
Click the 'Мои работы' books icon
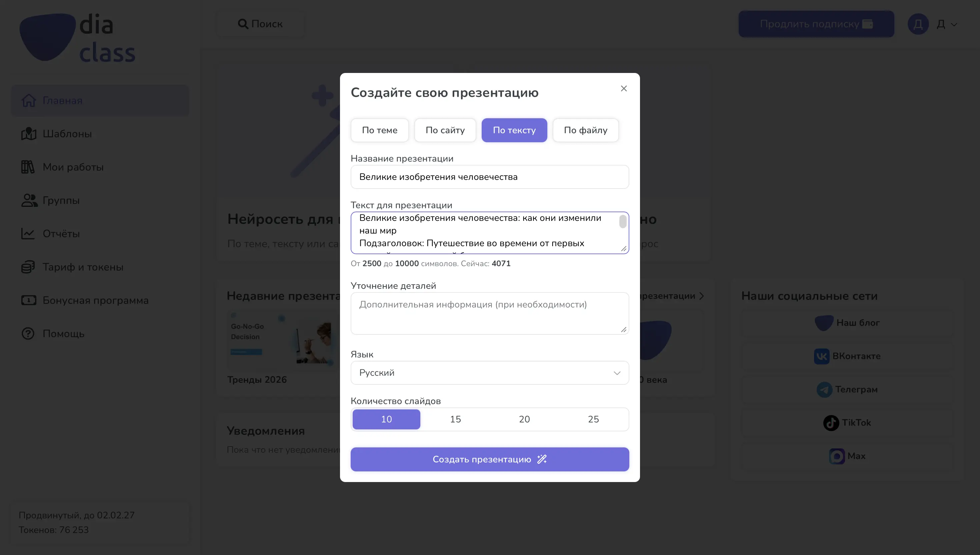[x=28, y=167]
